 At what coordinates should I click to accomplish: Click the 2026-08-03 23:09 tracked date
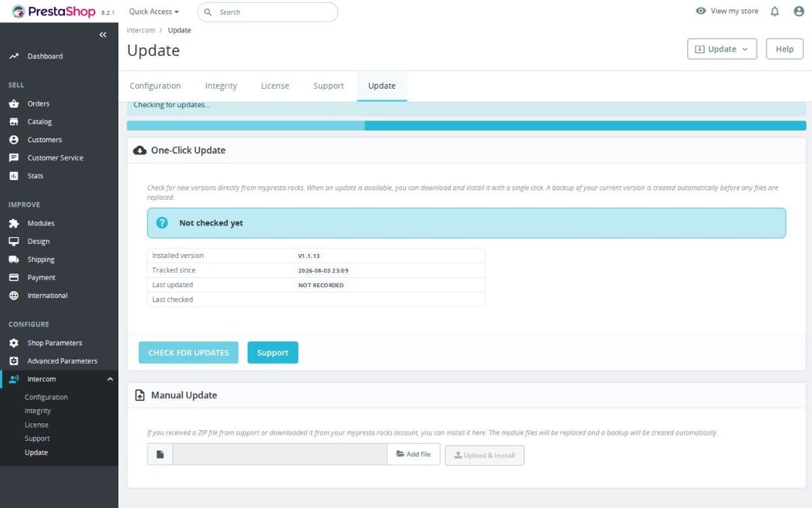323,270
